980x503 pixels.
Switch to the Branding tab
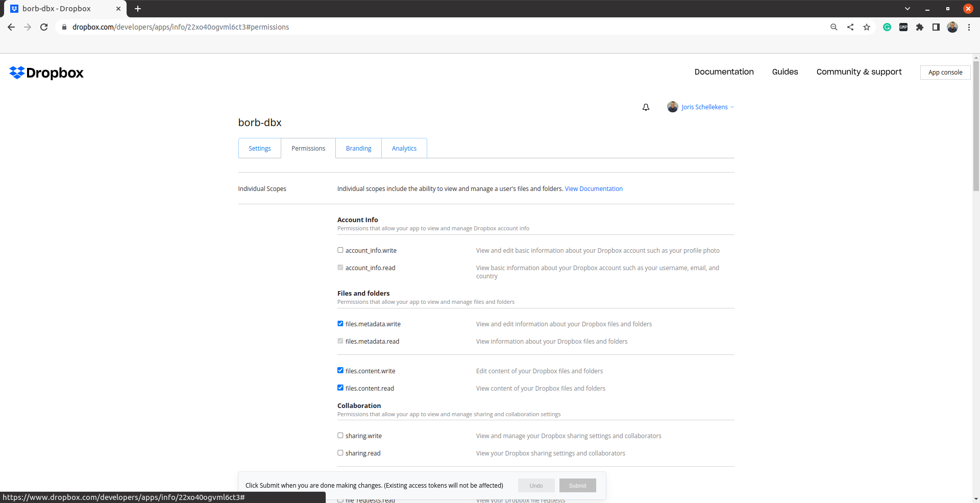pos(359,148)
